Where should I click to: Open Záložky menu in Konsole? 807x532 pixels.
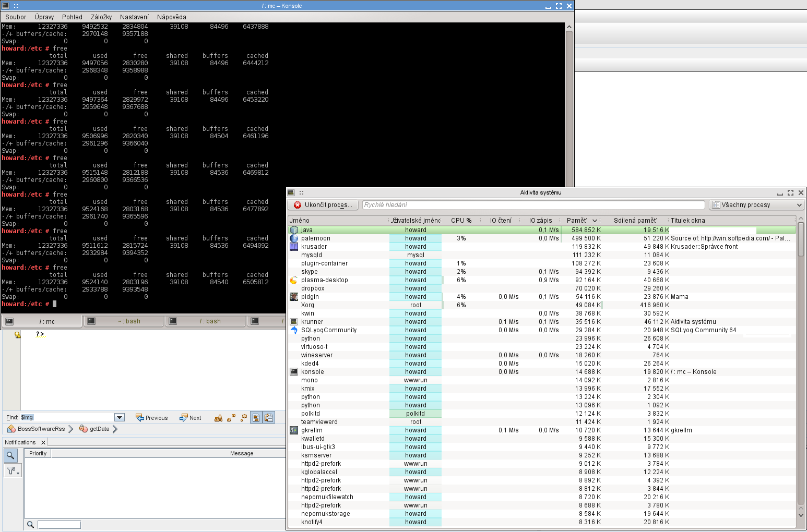click(101, 17)
